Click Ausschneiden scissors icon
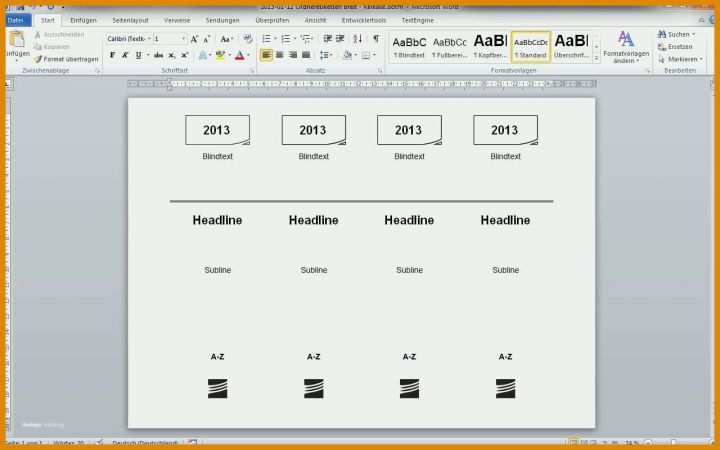The image size is (720, 450). [x=38, y=35]
